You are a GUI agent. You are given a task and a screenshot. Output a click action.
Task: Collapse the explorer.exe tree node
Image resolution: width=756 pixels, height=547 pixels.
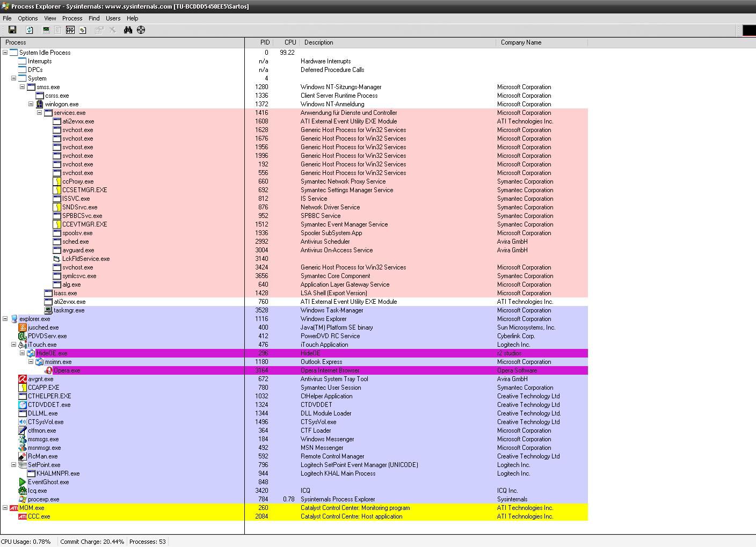pyautogui.click(x=5, y=319)
